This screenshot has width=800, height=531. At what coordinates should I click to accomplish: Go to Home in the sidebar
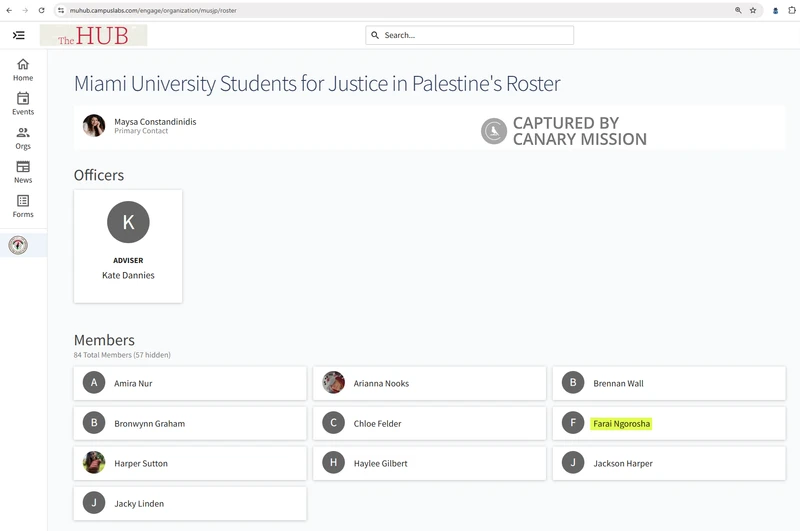point(23,70)
